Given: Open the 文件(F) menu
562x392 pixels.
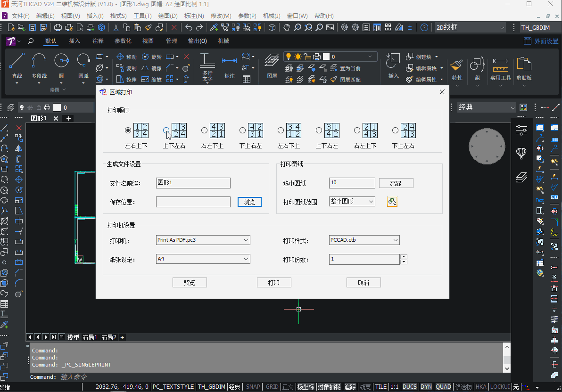Looking at the screenshot, I should pos(20,16).
